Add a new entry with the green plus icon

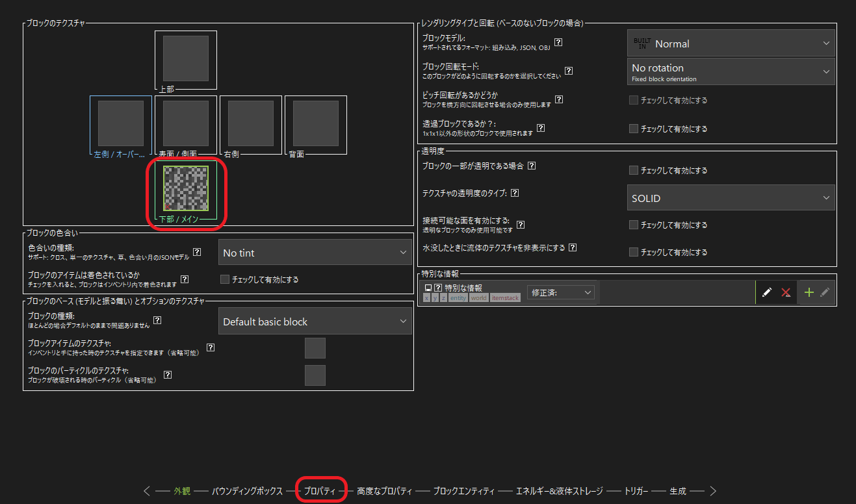click(809, 292)
